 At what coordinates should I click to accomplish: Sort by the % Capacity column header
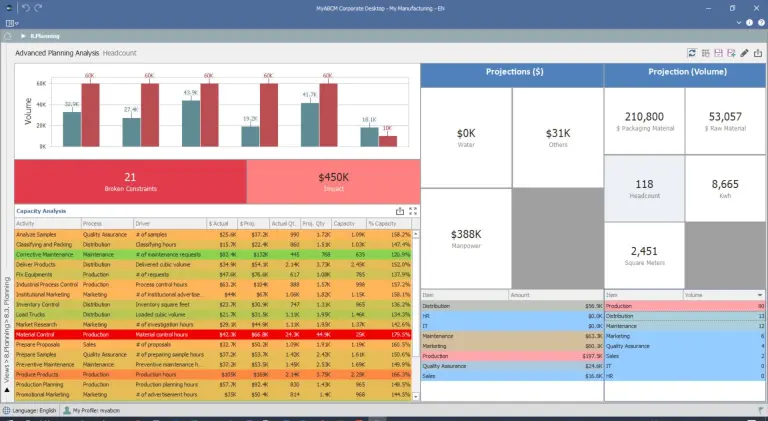(382, 223)
